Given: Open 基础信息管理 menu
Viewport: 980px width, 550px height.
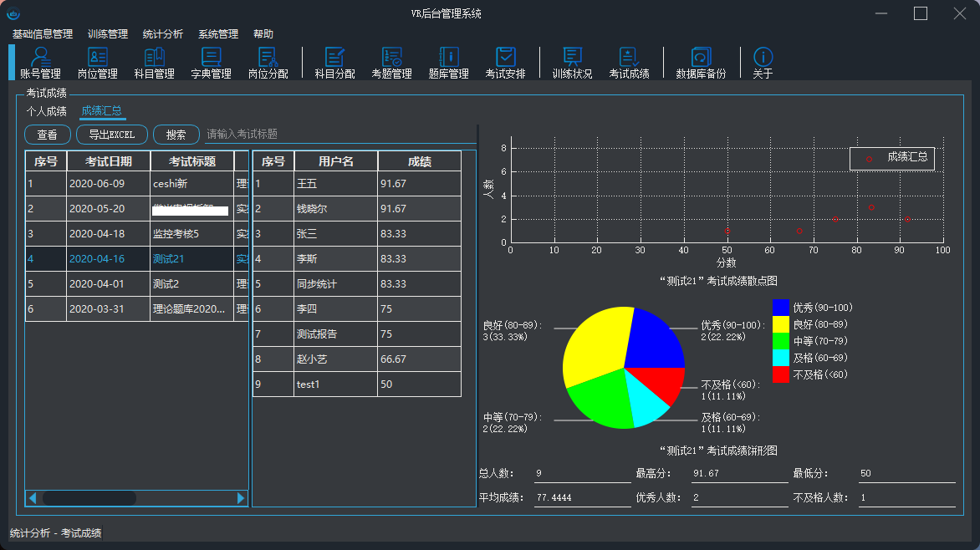Looking at the screenshot, I should point(43,33).
